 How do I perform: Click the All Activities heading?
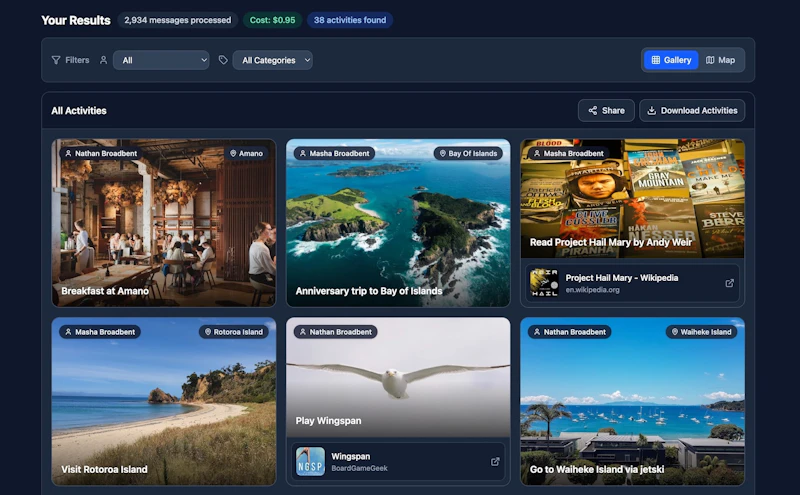pos(79,111)
